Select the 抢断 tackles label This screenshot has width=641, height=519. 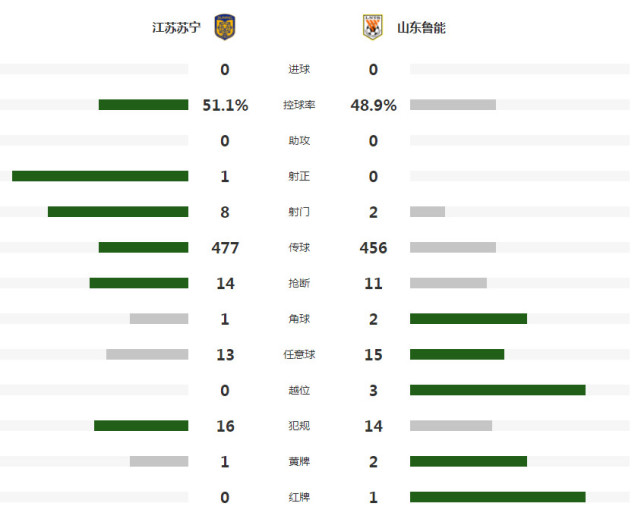tap(299, 283)
